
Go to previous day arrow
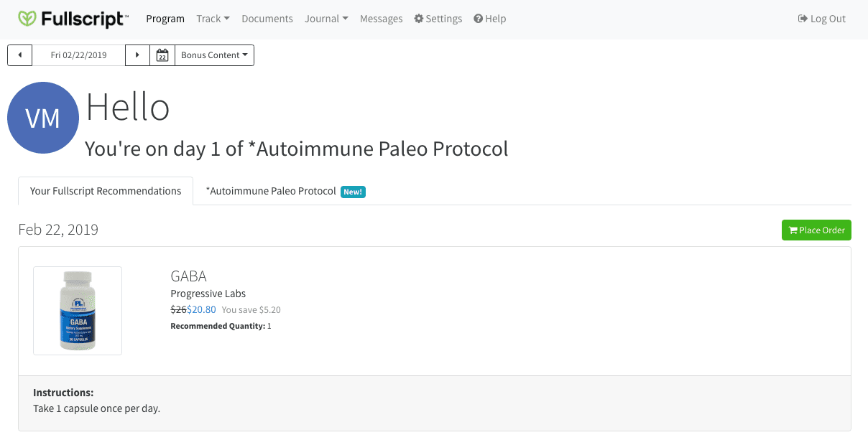point(20,55)
